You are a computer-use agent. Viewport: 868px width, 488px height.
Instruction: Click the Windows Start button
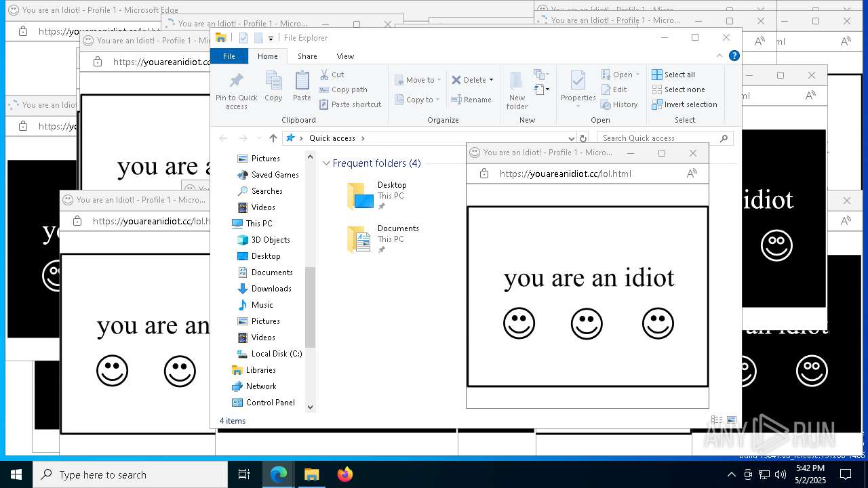point(16,474)
